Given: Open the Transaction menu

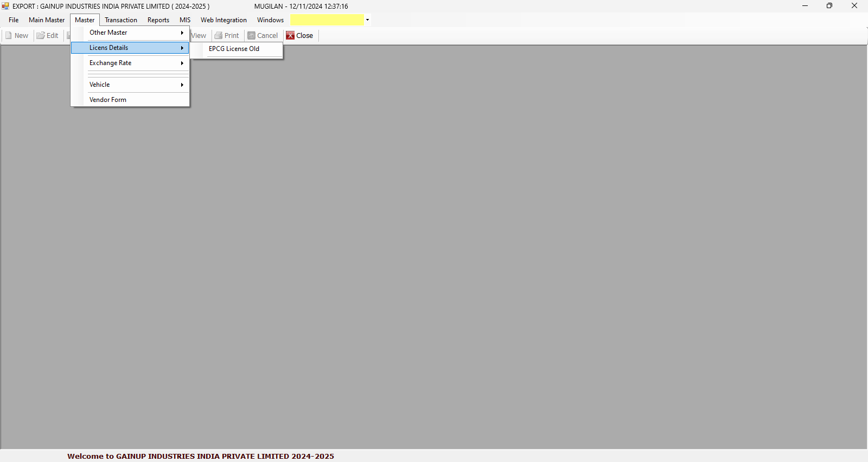Looking at the screenshot, I should coord(121,20).
